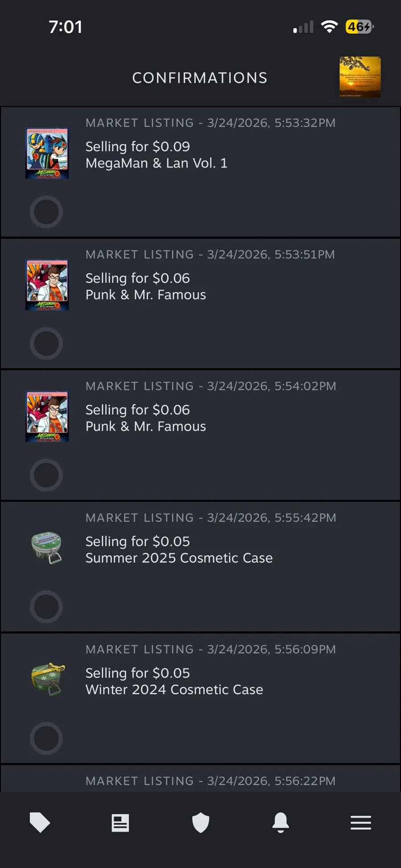The height and width of the screenshot is (868, 401).
Task: Open the Steam Guard shield tab
Action: pyautogui.click(x=200, y=823)
